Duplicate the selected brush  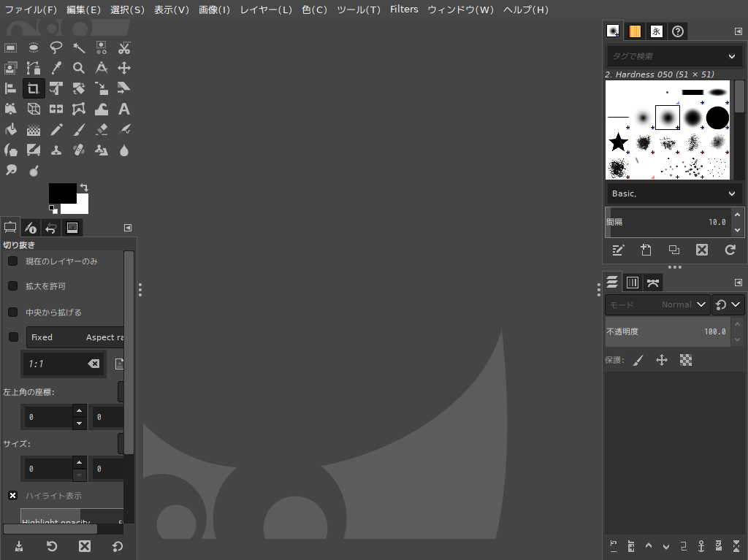tap(674, 250)
